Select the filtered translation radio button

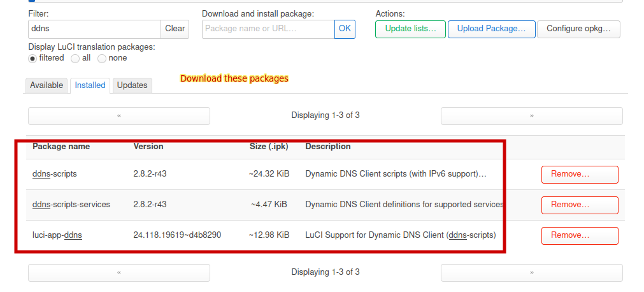point(32,59)
